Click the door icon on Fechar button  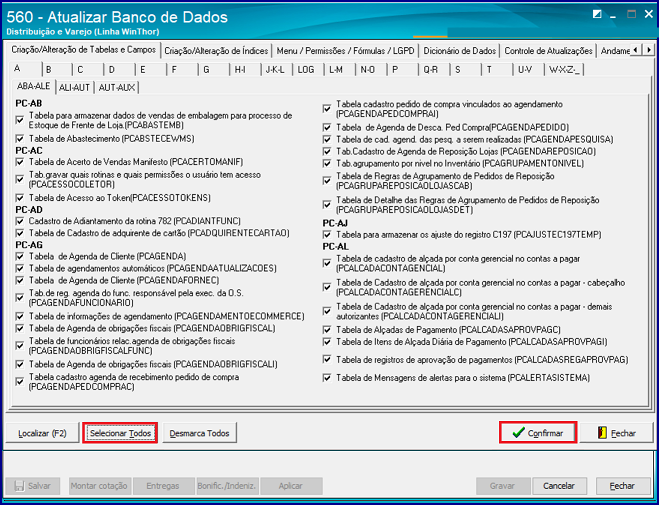coord(602,433)
